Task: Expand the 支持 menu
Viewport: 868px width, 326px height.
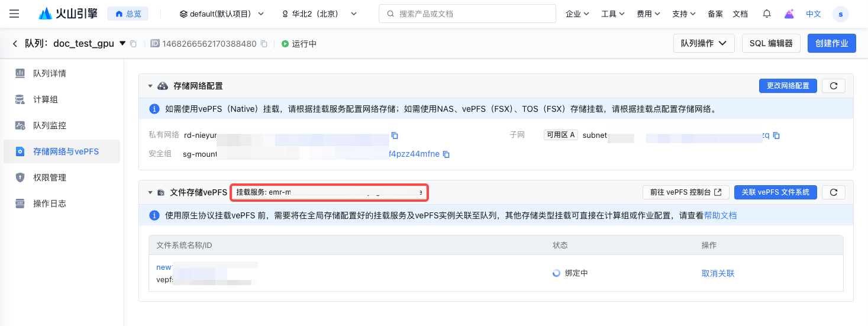Action: (x=684, y=14)
